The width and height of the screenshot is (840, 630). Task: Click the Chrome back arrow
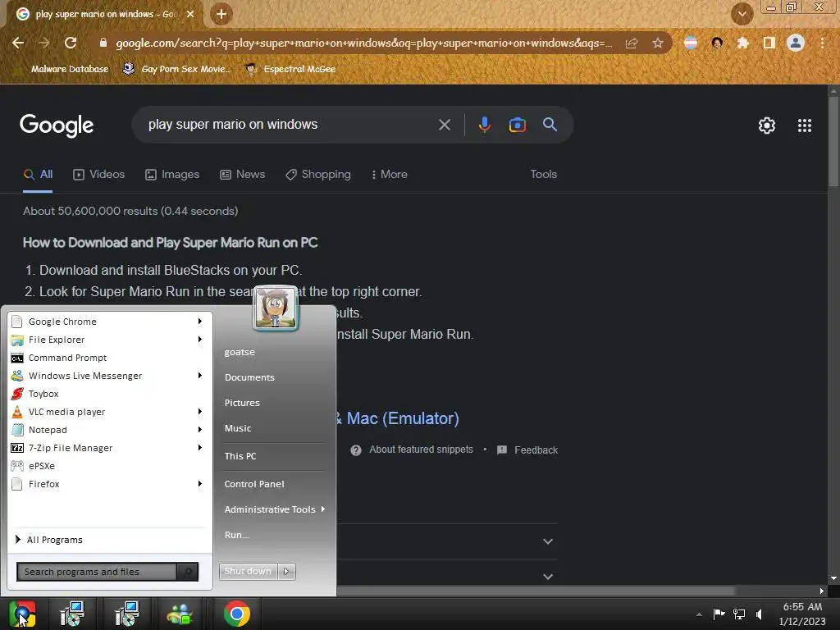click(x=18, y=43)
